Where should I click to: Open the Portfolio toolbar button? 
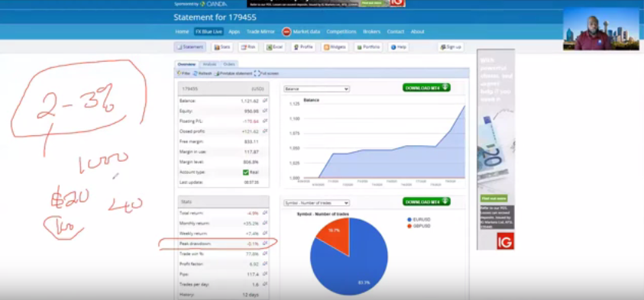click(x=368, y=47)
